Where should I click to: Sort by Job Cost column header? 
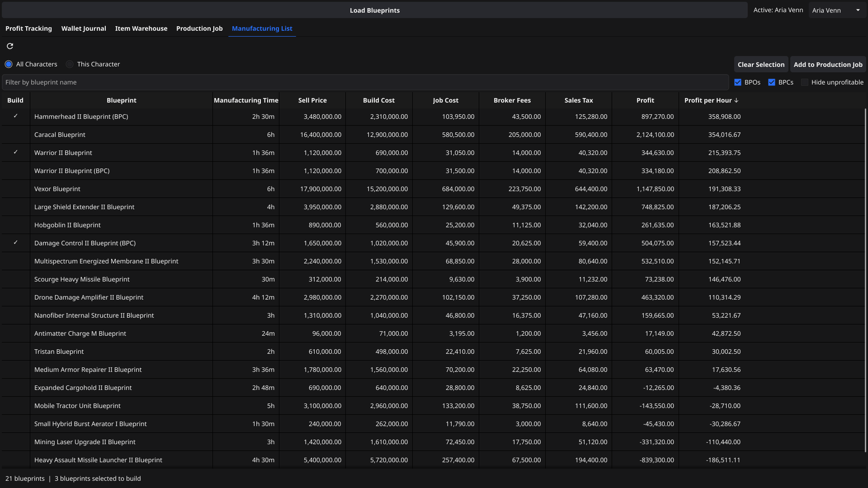pyautogui.click(x=445, y=100)
